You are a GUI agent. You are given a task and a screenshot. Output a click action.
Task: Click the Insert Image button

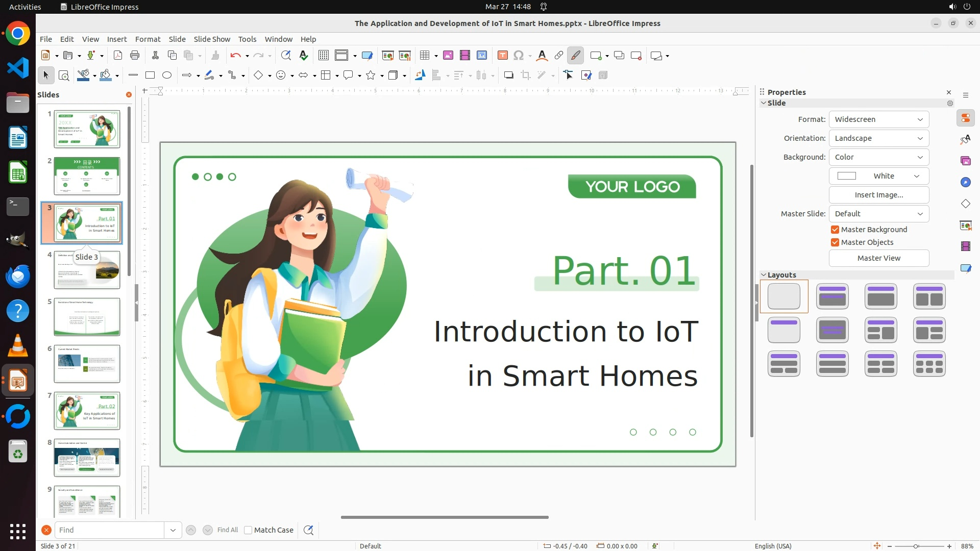878,195
